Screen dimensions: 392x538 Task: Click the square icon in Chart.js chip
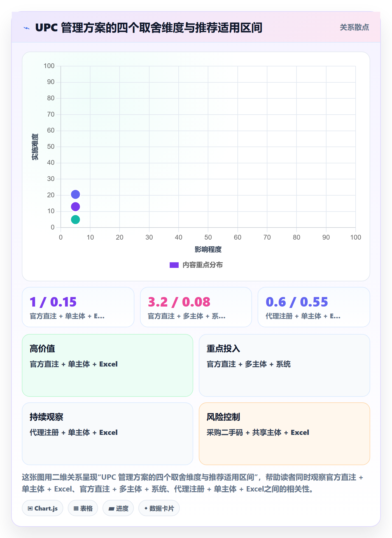click(x=30, y=509)
